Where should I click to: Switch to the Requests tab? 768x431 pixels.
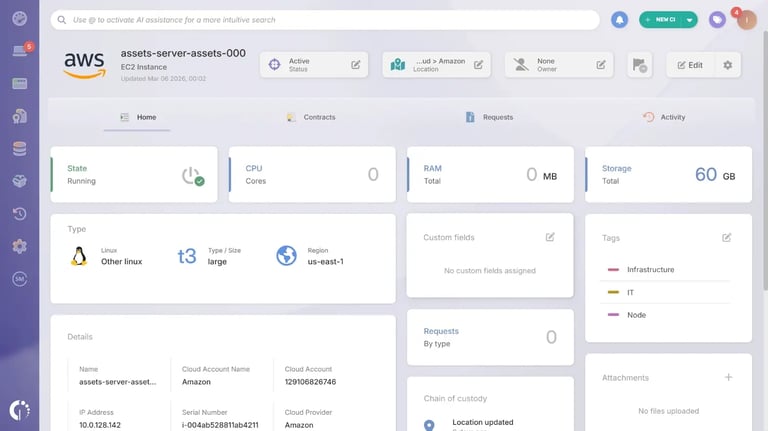click(489, 117)
